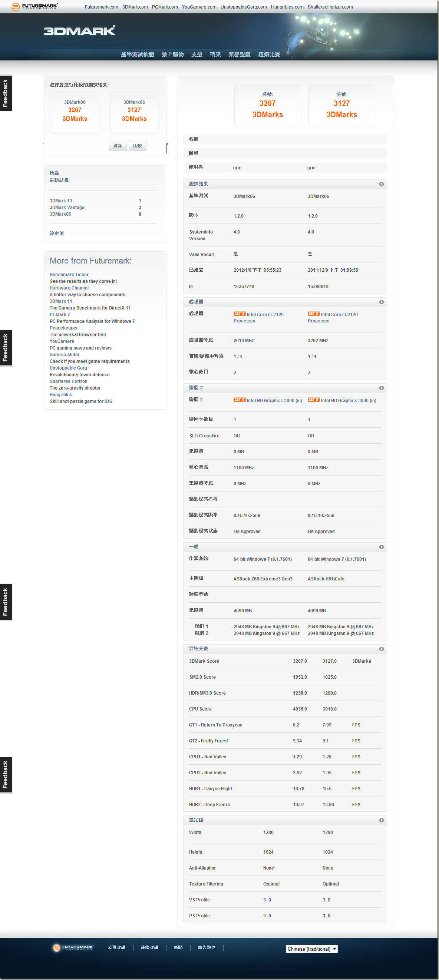Open the Hungribles sidebar link
439x980 pixels.
(x=61, y=394)
